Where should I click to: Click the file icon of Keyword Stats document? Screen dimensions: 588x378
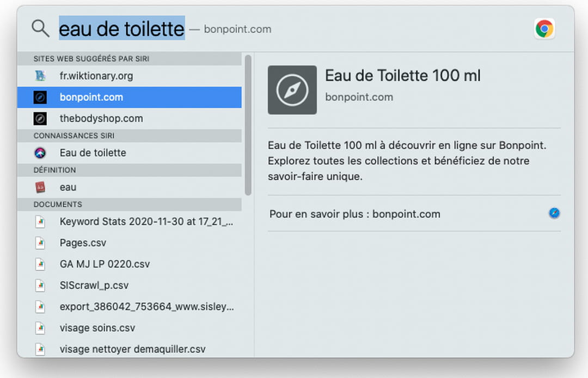[40, 222]
